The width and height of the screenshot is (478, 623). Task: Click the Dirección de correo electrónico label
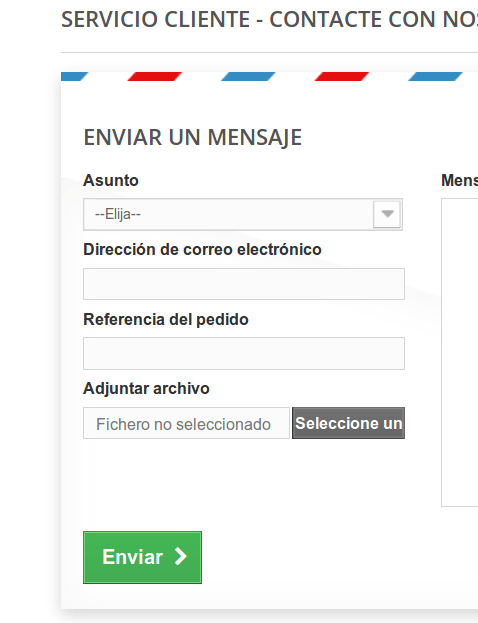pyautogui.click(x=202, y=250)
